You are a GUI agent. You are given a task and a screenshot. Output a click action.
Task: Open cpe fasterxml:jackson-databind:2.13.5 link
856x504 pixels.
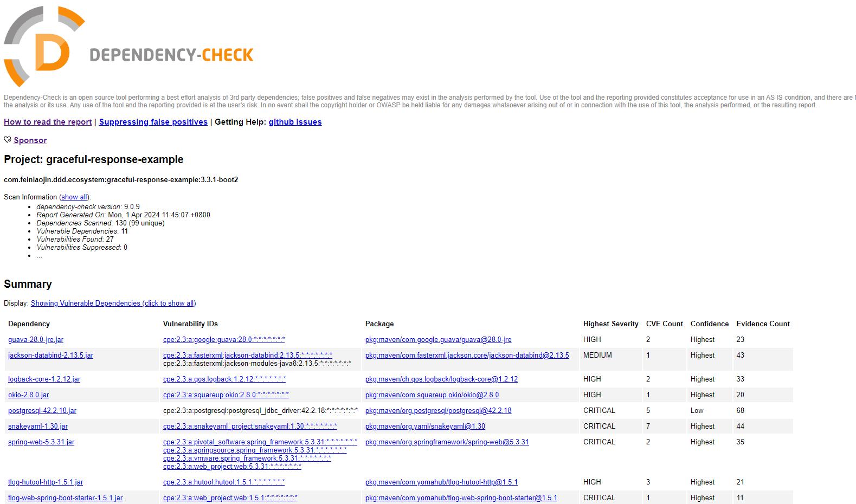point(248,356)
